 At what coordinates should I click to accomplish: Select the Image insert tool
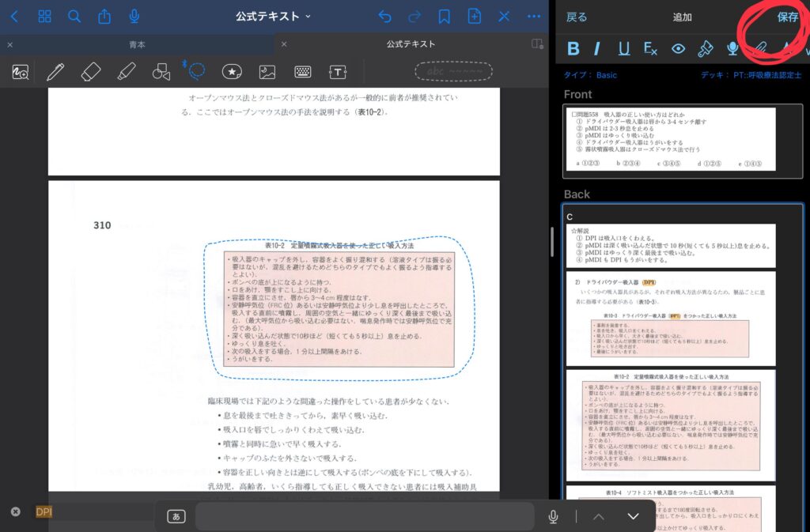pyautogui.click(x=267, y=72)
